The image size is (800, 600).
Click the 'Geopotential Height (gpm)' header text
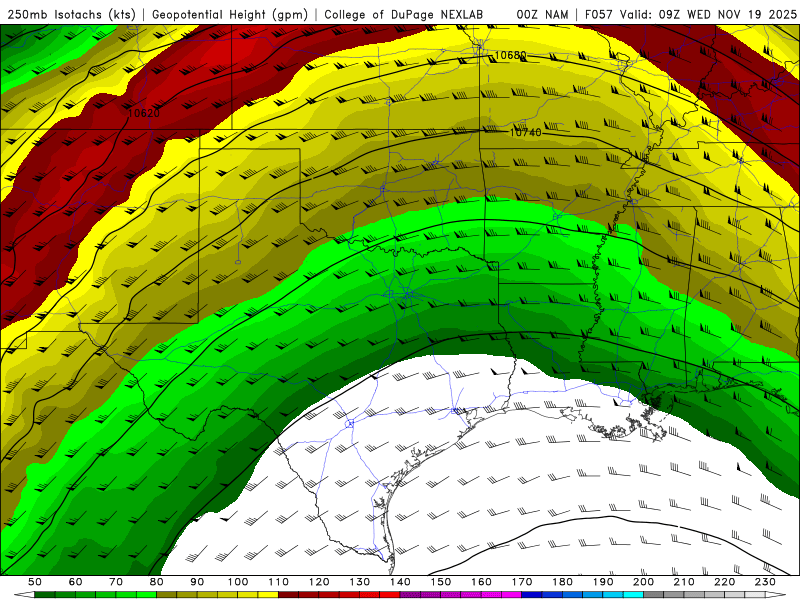tap(230, 14)
